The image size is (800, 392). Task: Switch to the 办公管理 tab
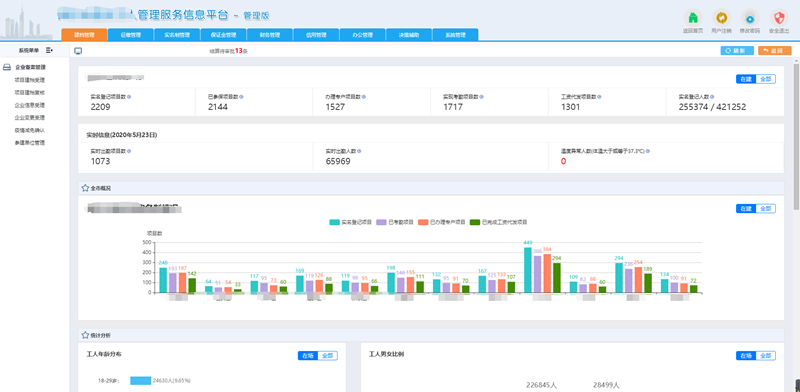[362, 35]
